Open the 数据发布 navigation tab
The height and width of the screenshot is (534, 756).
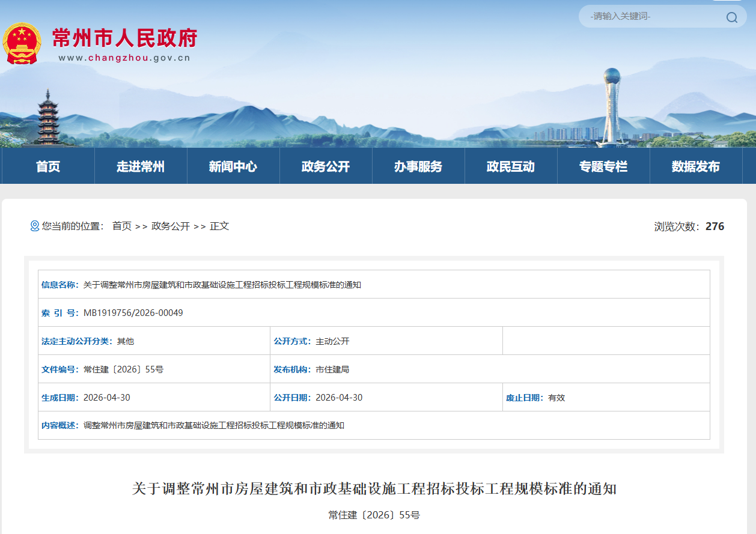pyautogui.click(x=696, y=166)
